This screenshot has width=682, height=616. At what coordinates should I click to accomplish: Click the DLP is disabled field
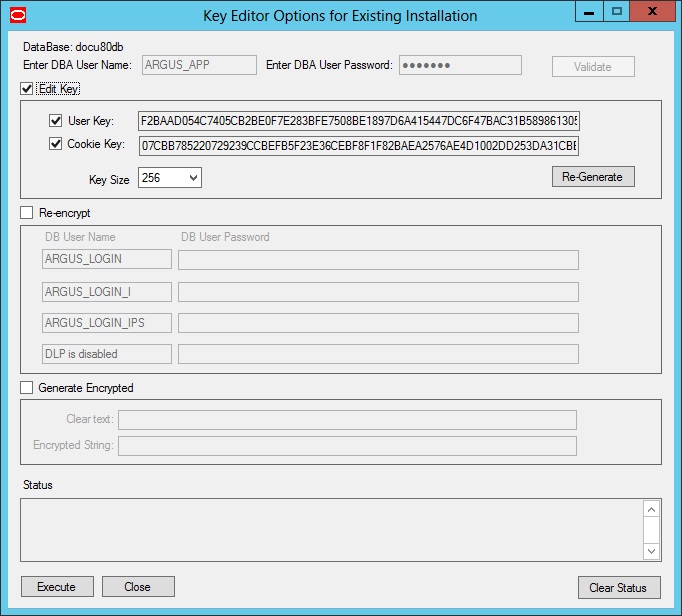pos(107,354)
